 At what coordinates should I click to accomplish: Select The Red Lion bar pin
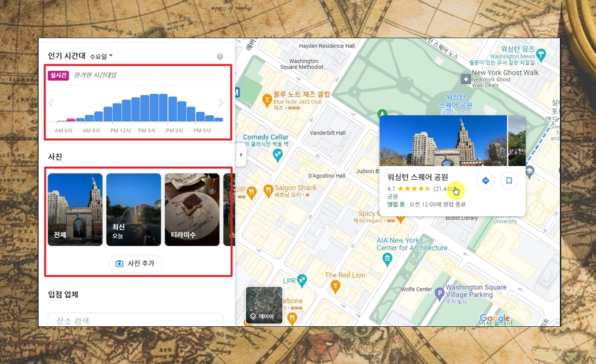pyautogui.click(x=335, y=287)
